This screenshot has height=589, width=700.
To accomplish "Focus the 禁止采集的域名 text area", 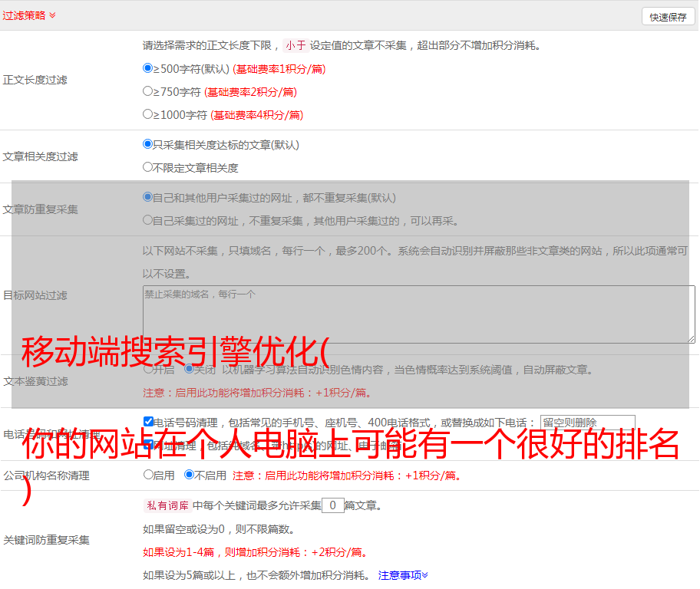I will coord(418,314).
